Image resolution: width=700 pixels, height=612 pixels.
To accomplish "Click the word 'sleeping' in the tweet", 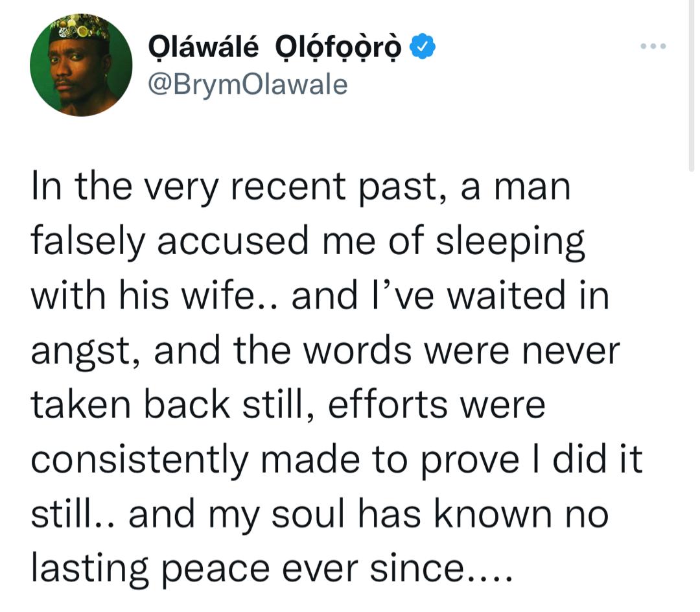I will pos(510,242).
